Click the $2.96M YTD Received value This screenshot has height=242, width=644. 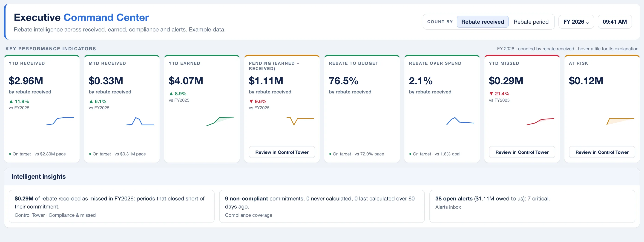point(26,81)
